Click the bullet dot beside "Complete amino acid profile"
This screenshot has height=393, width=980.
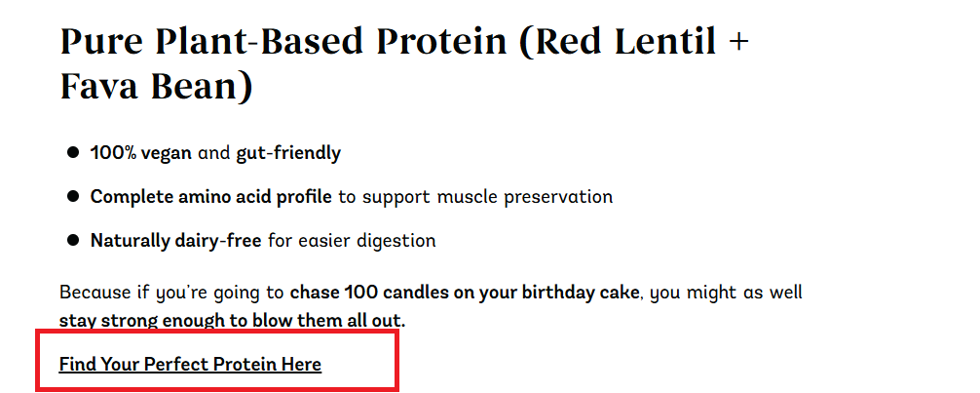tap(72, 197)
